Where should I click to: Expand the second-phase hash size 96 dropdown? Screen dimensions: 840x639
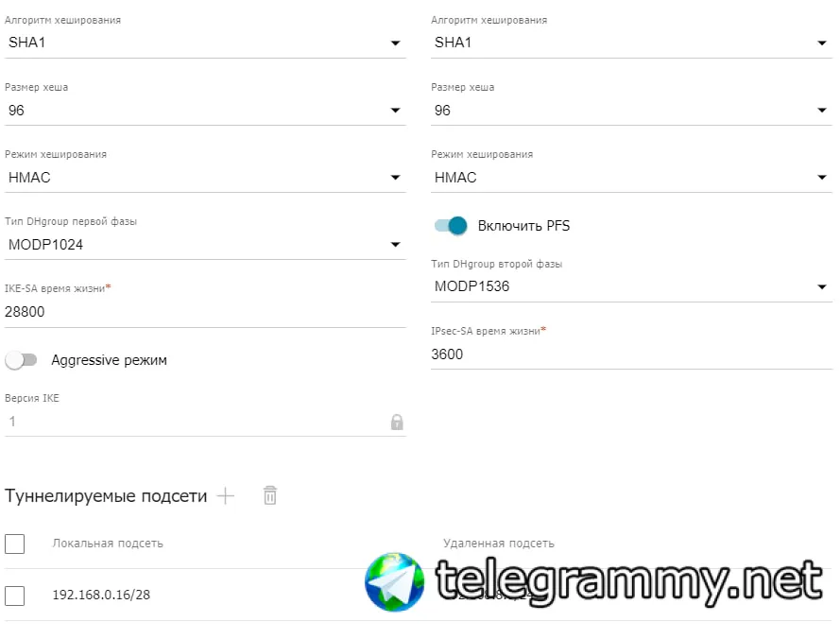(x=631, y=111)
